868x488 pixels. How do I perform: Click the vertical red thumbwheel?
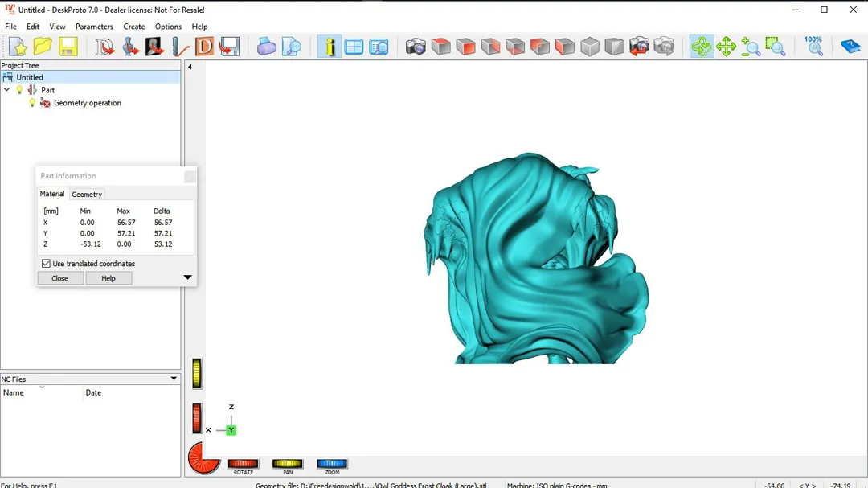(197, 417)
